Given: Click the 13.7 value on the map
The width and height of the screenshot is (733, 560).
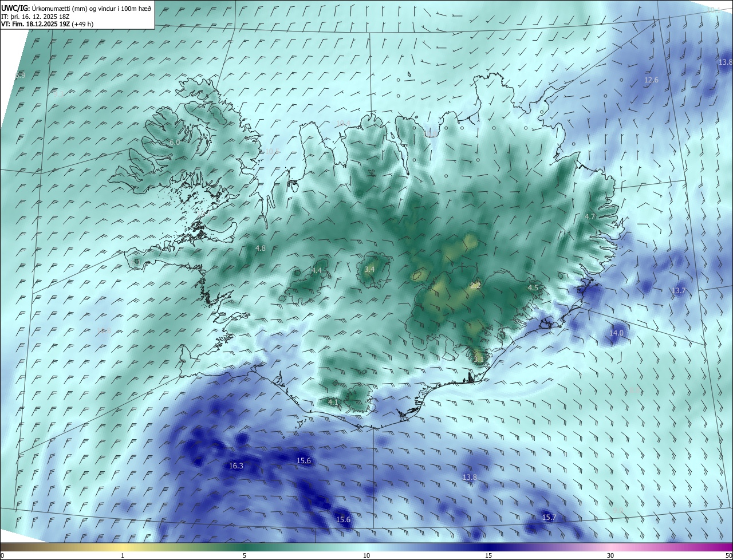Looking at the screenshot, I should [679, 291].
